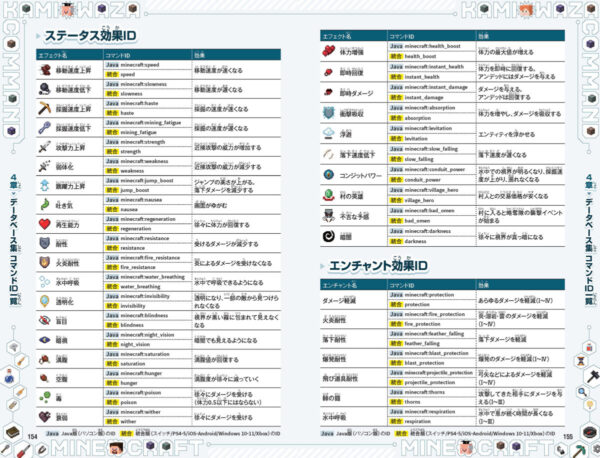Screen dimensions: 600x458
Task: Click the speed effect icon (移動速度上昇)
Action: point(46,69)
